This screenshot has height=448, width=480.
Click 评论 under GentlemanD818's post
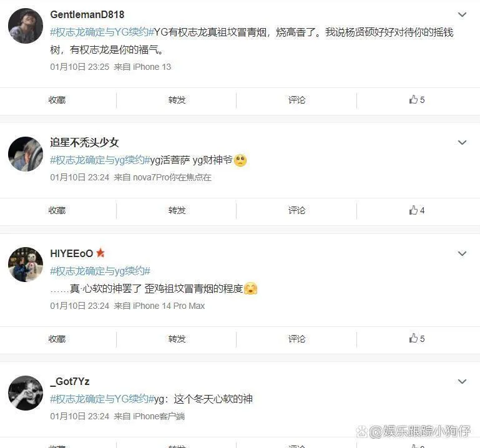pos(296,100)
